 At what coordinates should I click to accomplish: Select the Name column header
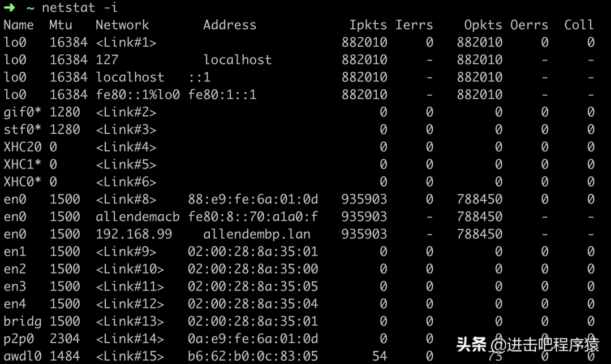[x=19, y=25]
